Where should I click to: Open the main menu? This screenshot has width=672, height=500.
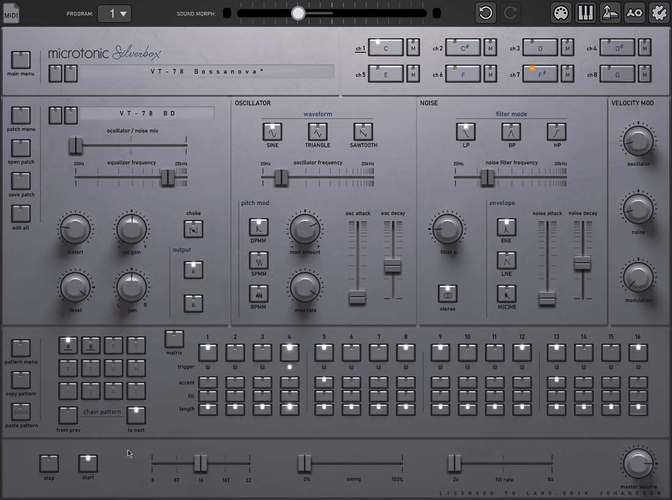click(x=21, y=60)
